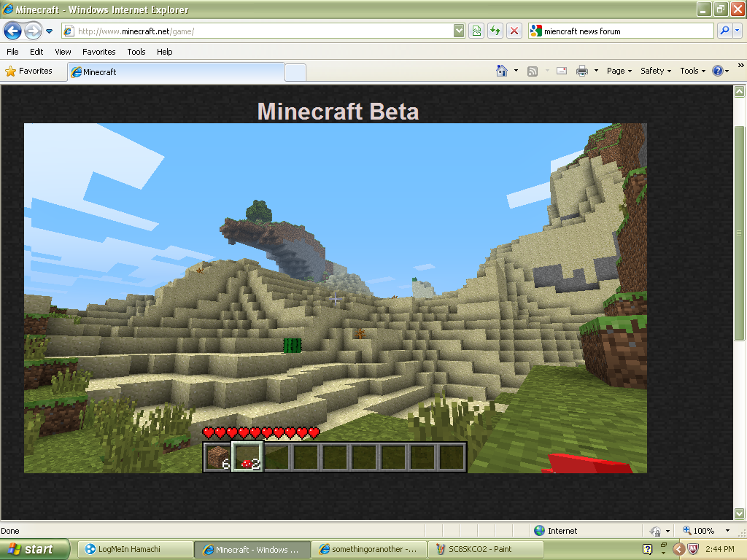This screenshot has width=747, height=560.
Task: Open the recent pages dropdown arrow
Action: (x=49, y=31)
